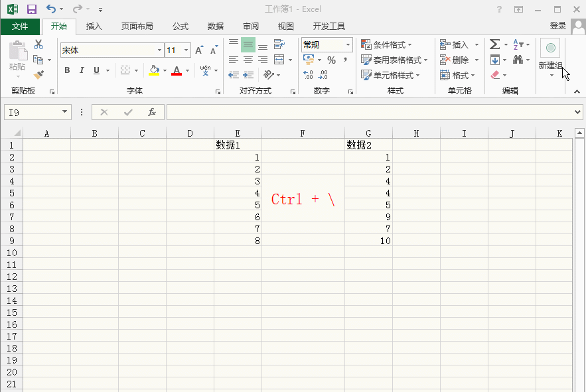Apply the red font color
Screen dimensions: 586x392
click(177, 70)
